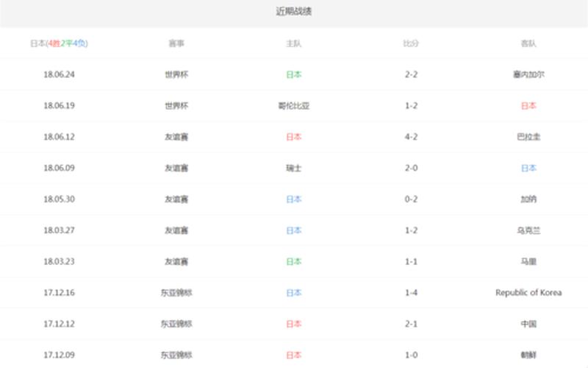Select the date 17.12.12

[59, 324]
